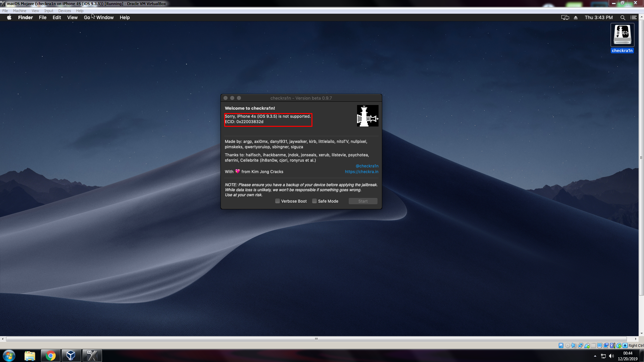Screen dimensions: 644x362
Task: Enable the Safe Mode checkbox
Action: [314, 201]
